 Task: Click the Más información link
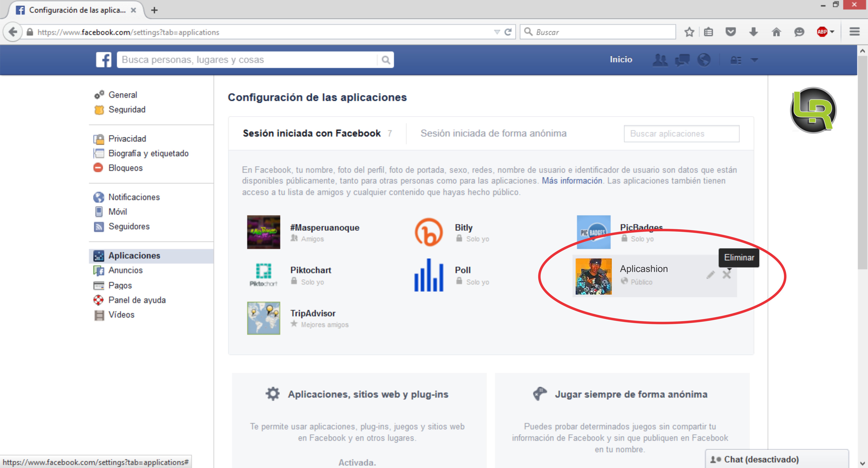pyautogui.click(x=572, y=181)
